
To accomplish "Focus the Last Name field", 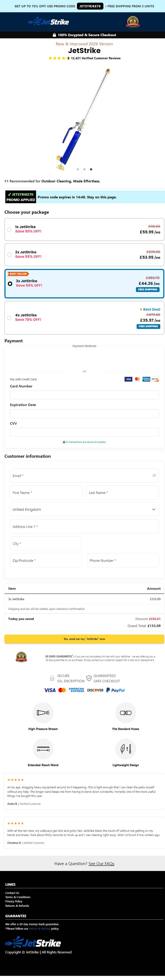I will point(122,493).
